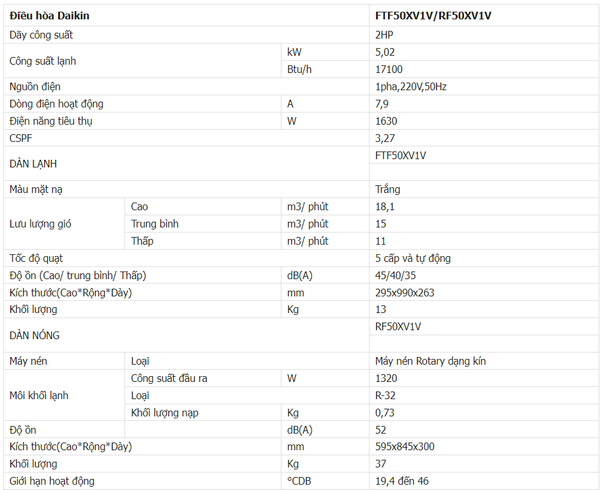Image resolution: width=600 pixels, height=490 pixels.
Task: Select the 17100 Btu/h value
Action: coord(388,69)
